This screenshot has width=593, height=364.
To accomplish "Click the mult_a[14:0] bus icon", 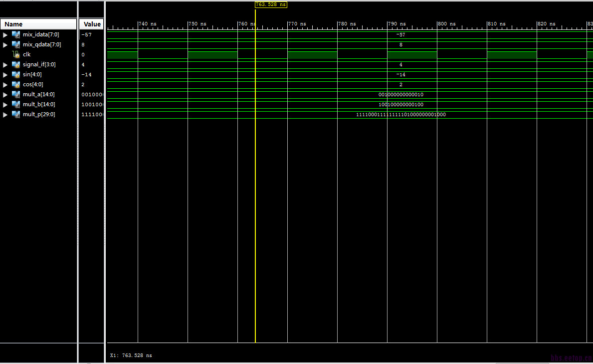I will pyautogui.click(x=16, y=95).
